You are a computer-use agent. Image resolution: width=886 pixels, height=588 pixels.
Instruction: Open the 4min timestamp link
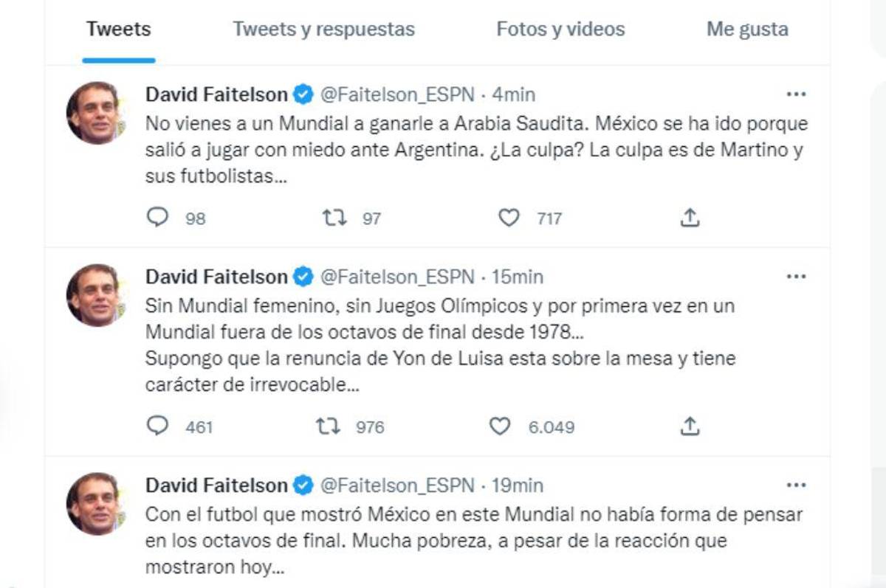coord(513,94)
